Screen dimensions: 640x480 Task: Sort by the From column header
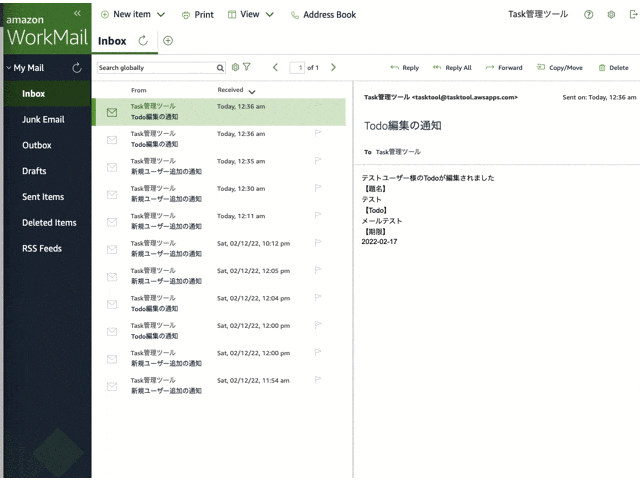tap(139, 90)
